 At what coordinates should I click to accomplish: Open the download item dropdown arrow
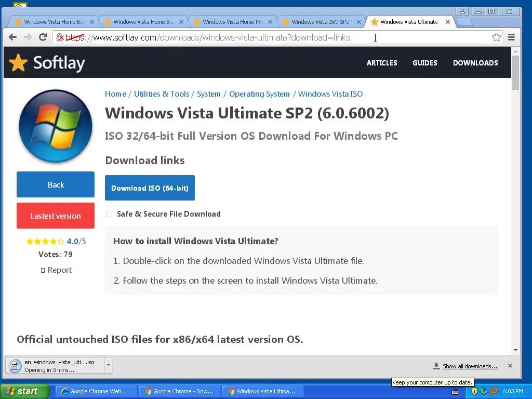[108, 365]
